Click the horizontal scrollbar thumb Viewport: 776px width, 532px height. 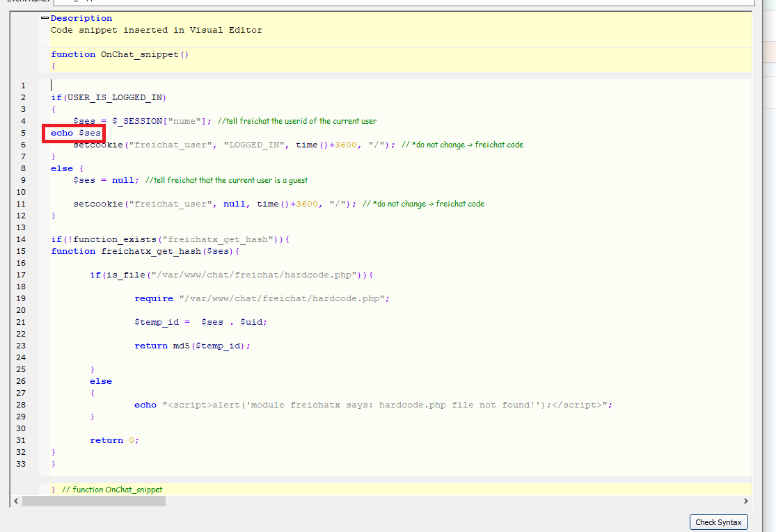94,501
